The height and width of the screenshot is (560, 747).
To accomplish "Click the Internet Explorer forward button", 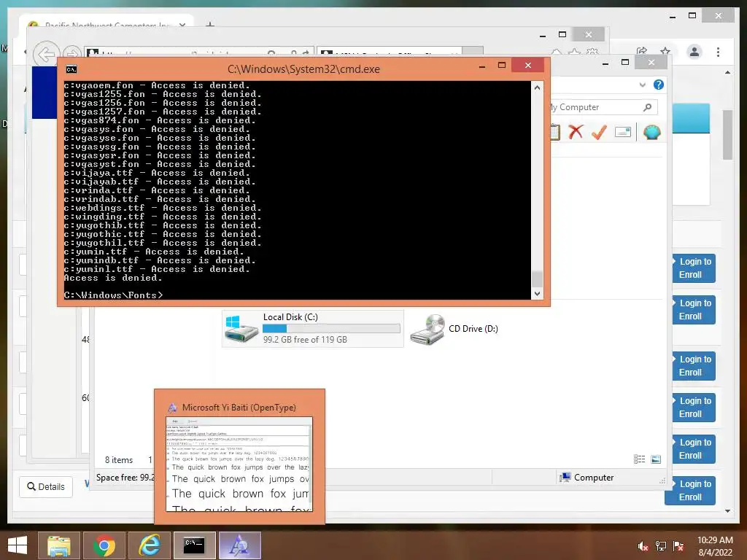I will 71,53.
